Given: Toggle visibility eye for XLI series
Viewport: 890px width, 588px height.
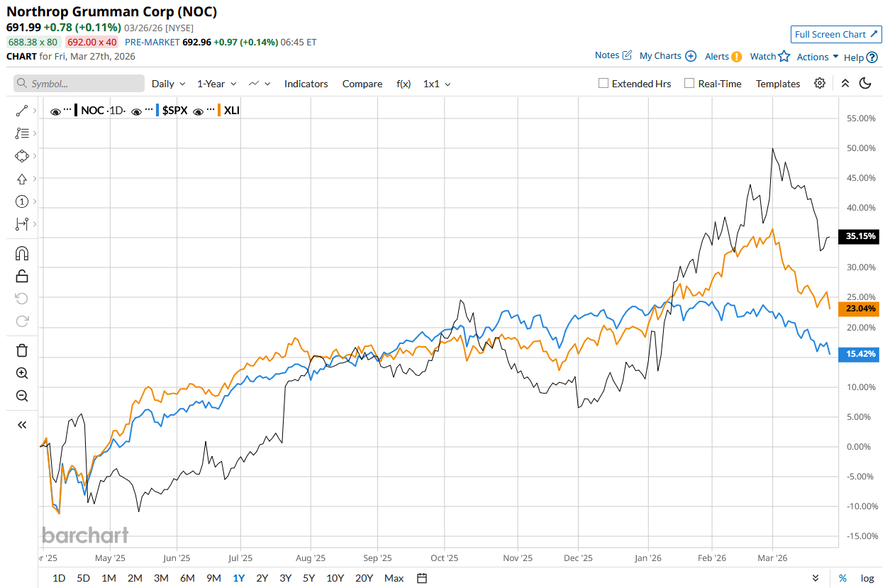Looking at the screenshot, I should pos(199,111).
